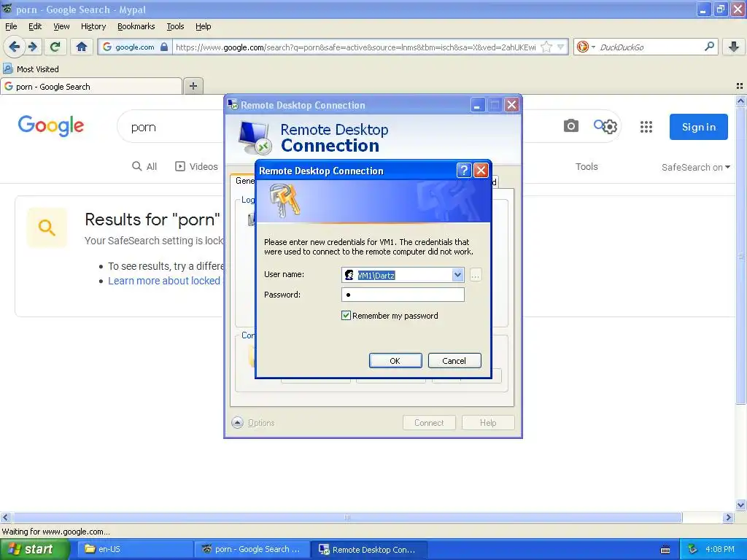The image size is (747, 560).
Task: Click the on-screen keyboard tray icon
Action: [x=665, y=550]
